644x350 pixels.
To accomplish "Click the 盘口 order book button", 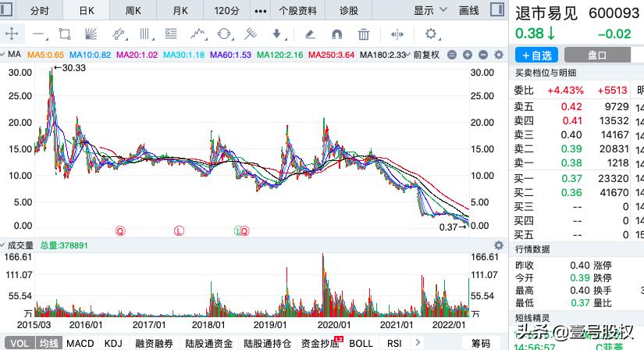I will [x=597, y=55].
